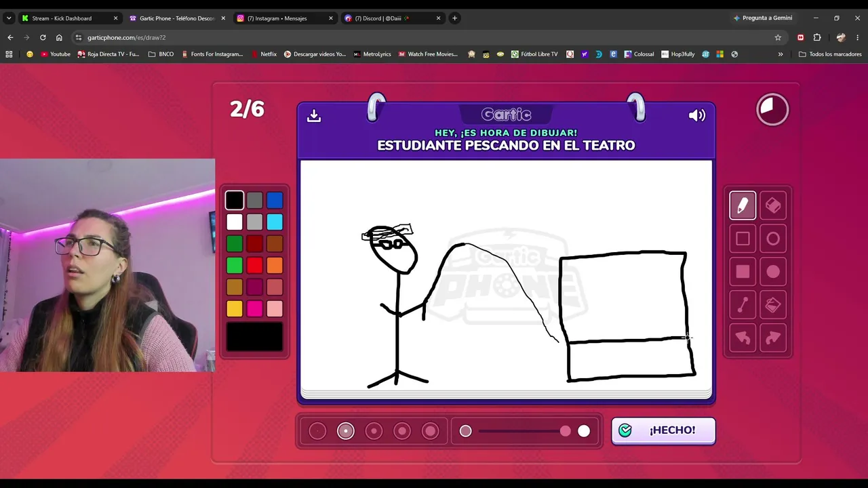Click the address bar URL field
868x488 pixels.
point(427,37)
